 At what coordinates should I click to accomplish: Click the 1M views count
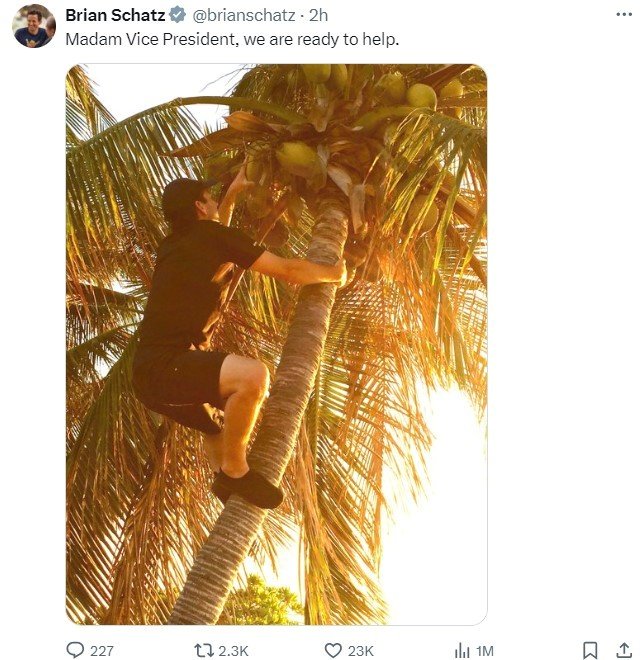(485, 651)
